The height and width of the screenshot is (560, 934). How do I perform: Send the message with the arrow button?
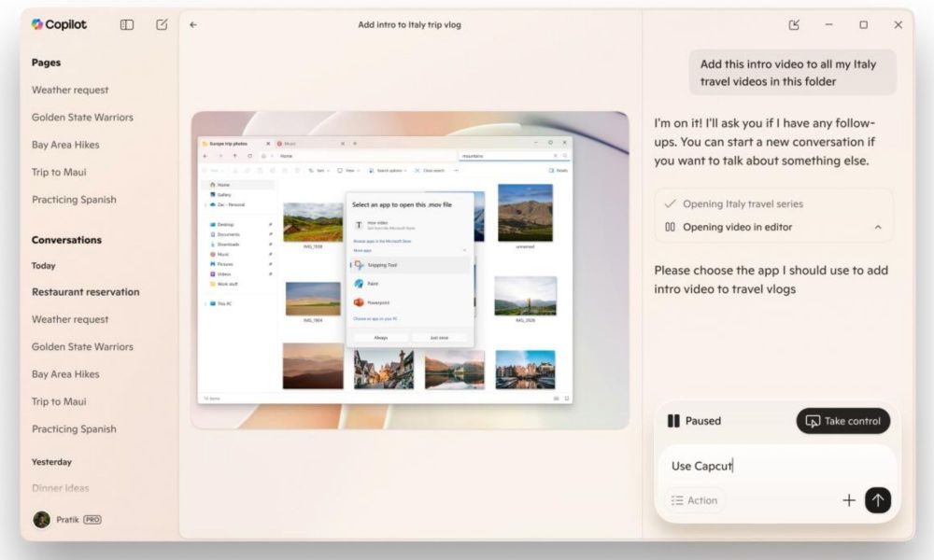877,500
